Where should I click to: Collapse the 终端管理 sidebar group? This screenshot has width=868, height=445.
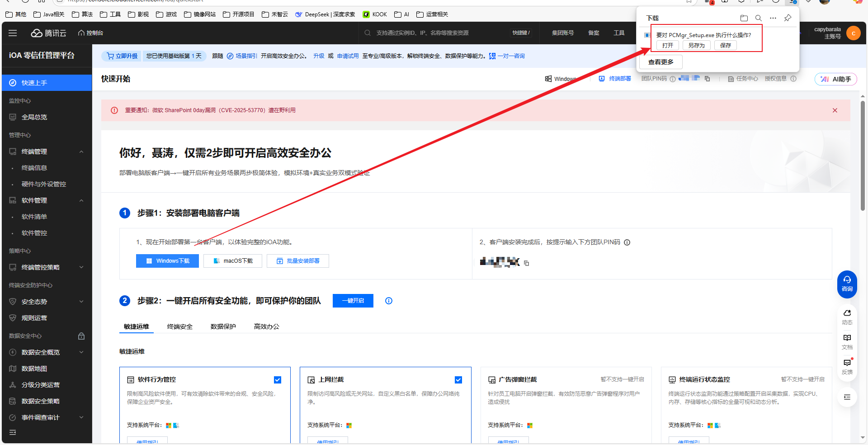coord(81,151)
